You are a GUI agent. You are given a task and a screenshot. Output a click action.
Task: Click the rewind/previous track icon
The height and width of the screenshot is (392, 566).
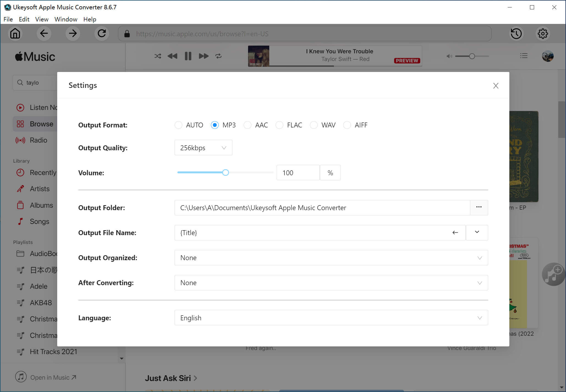[x=172, y=56]
